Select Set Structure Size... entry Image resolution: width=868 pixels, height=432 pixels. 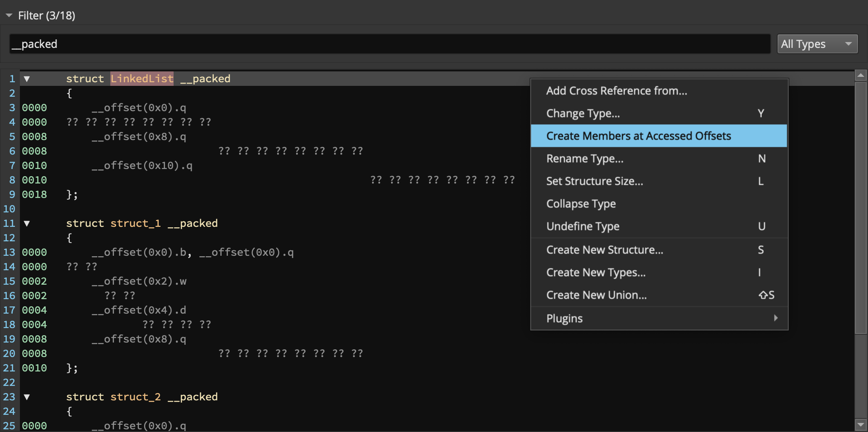pyautogui.click(x=594, y=181)
